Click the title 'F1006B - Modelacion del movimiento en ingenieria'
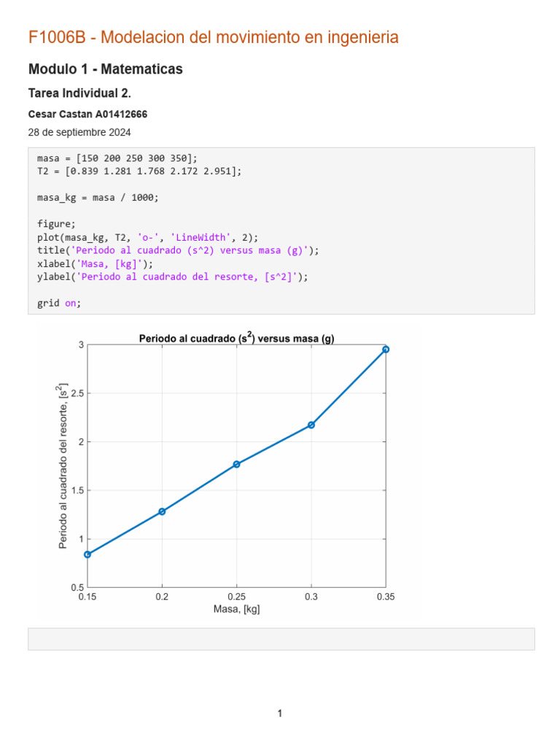 click(213, 38)
